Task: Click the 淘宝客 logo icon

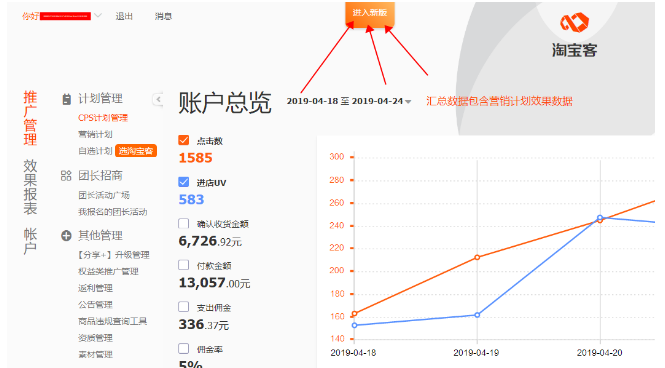Action: (574, 22)
